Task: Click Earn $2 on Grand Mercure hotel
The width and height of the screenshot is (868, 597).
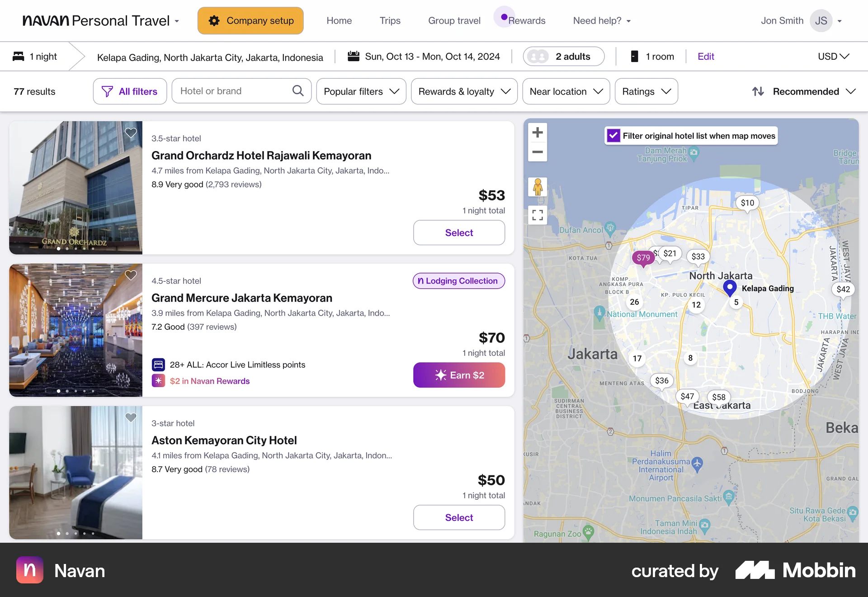Action: pos(459,375)
